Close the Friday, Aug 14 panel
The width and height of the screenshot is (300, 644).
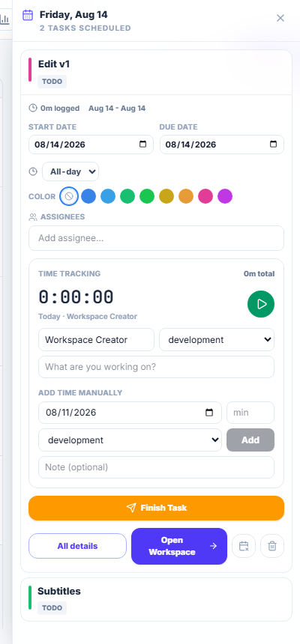coord(280,18)
